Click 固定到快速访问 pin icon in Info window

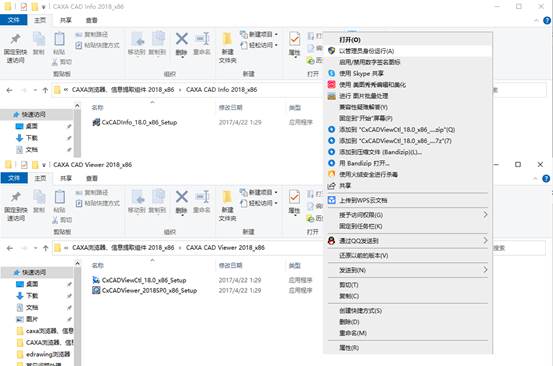15,39
